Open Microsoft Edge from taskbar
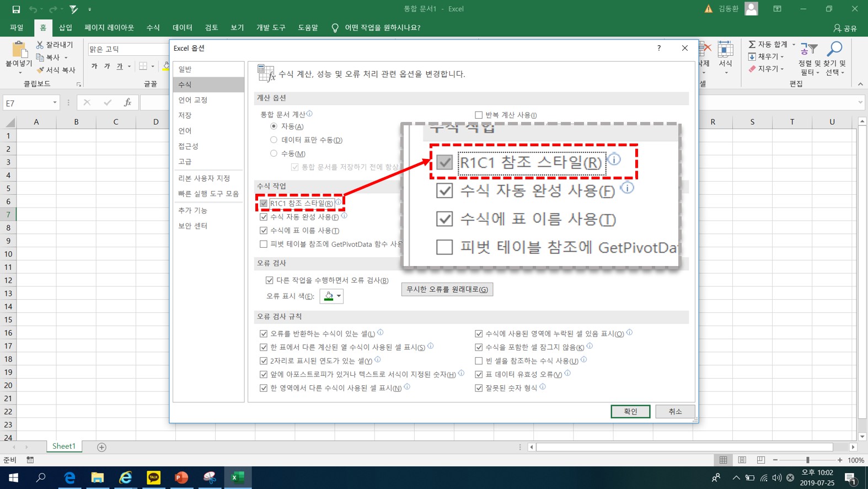Screen dimensions: 868x489 point(69,477)
